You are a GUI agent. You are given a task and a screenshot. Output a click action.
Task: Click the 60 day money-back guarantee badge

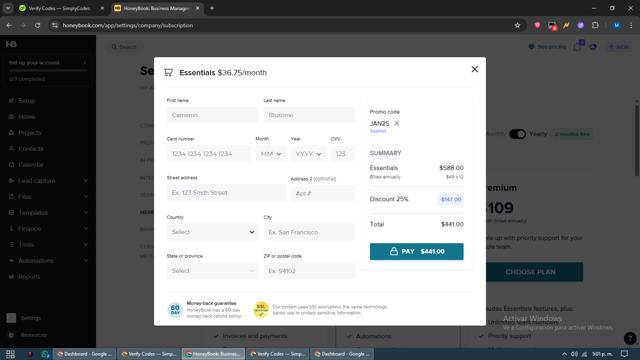pyautogui.click(x=175, y=310)
